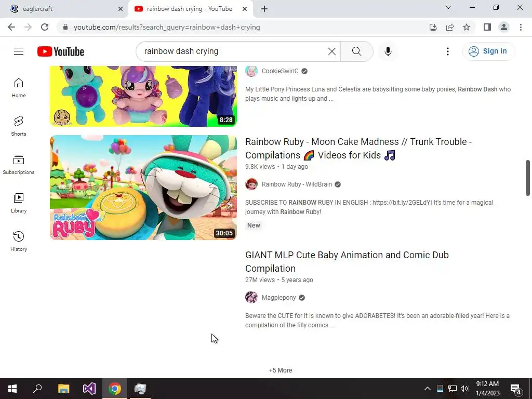
Task: Click the 'New' badge
Action: [254, 225]
